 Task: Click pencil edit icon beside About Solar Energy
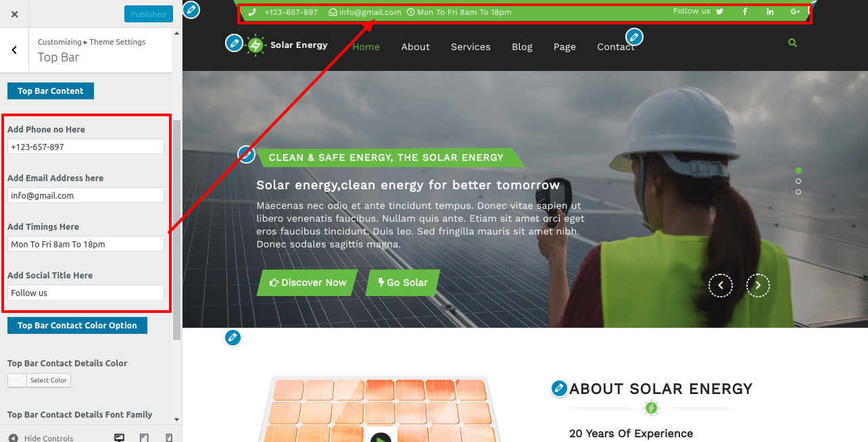coord(559,388)
